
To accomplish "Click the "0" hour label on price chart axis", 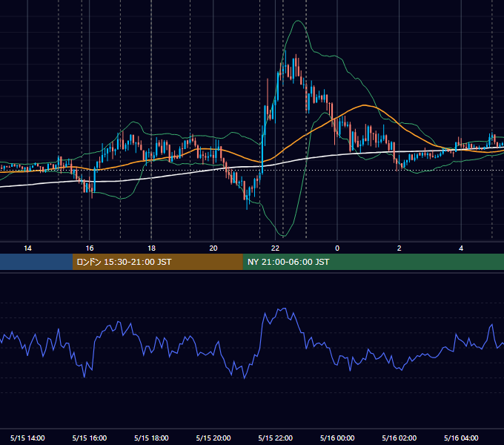I will pos(337,248).
